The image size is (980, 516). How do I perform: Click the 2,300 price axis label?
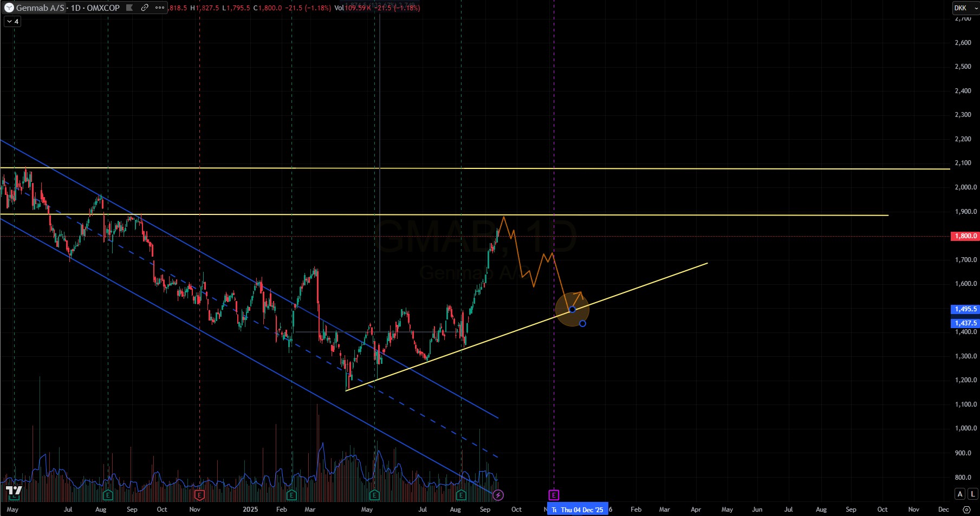tap(963, 115)
